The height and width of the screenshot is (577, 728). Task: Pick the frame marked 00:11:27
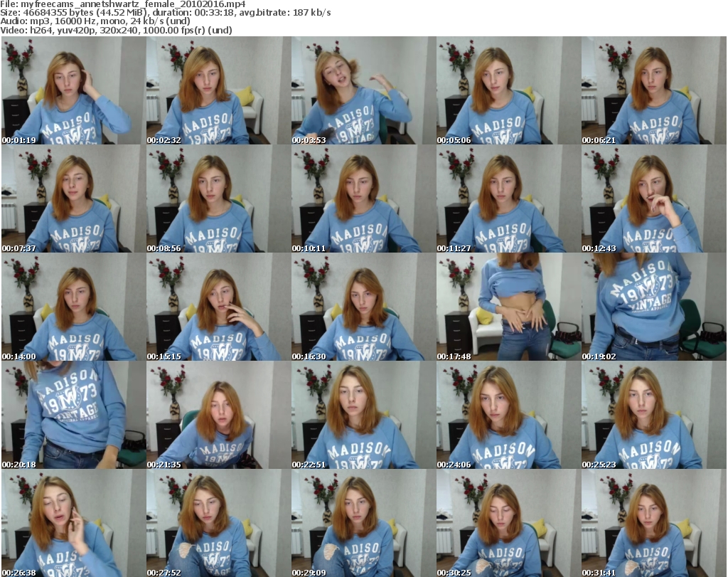point(508,198)
